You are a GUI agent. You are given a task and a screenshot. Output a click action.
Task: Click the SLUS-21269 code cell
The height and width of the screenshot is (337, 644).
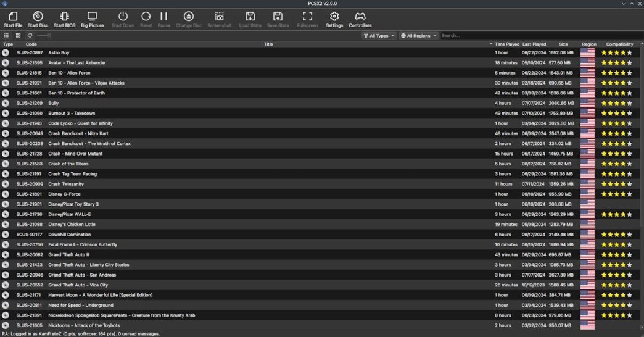pos(29,103)
